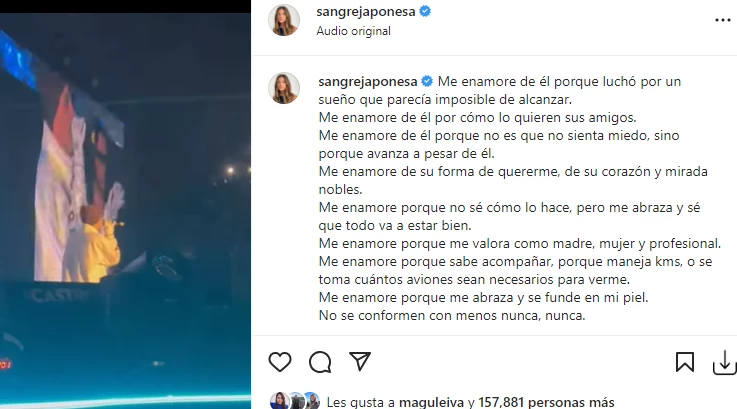Open sangrejaponesa profile from header username

coord(366,12)
